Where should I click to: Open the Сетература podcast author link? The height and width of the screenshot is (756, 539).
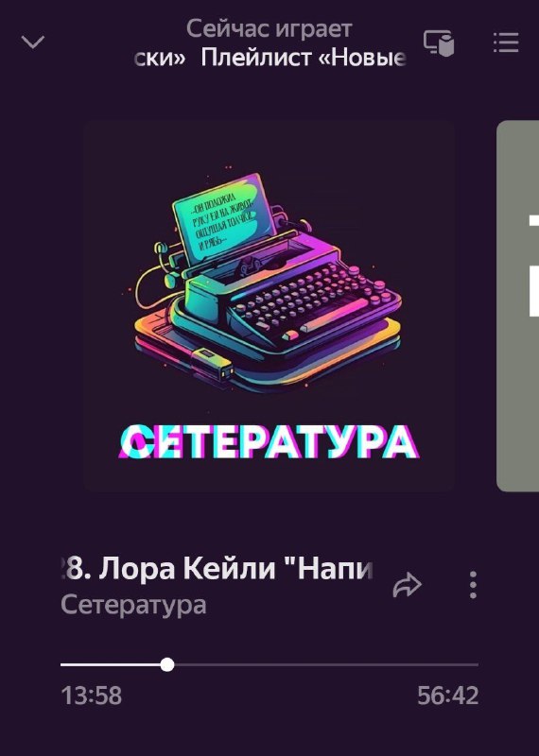click(133, 605)
